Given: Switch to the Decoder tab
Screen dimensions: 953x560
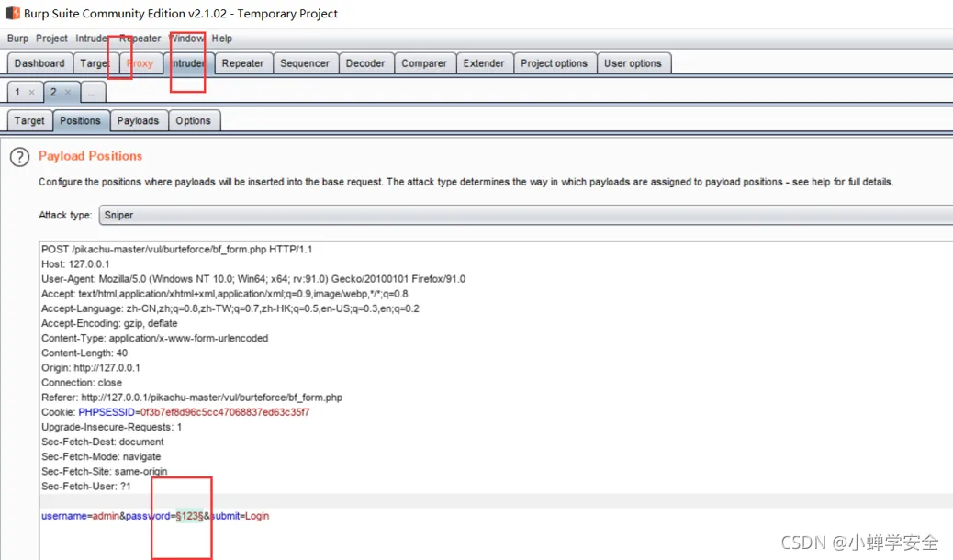Looking at the screenshot, I should 365,63.
